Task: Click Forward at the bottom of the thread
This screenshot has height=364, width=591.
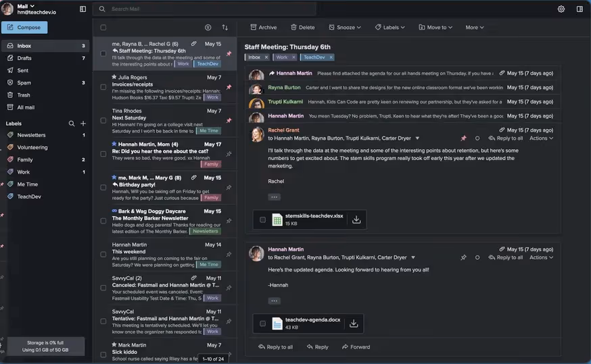Action: click(x=356, y=347)
